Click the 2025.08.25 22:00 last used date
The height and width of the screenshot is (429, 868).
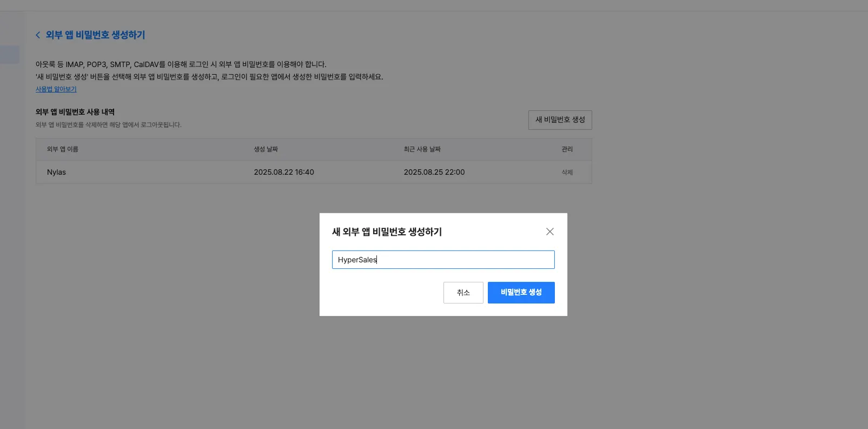[x=434, y=173]
